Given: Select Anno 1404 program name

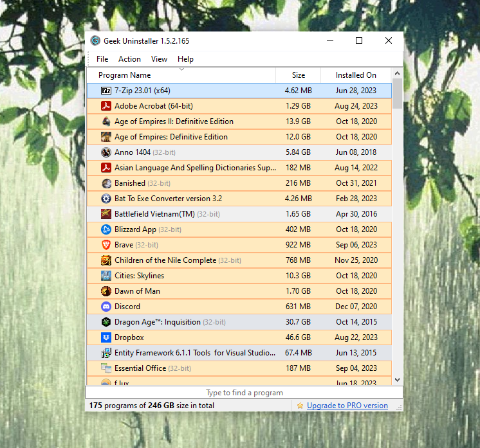Looking at the screenshot, I should pos(133,152).
